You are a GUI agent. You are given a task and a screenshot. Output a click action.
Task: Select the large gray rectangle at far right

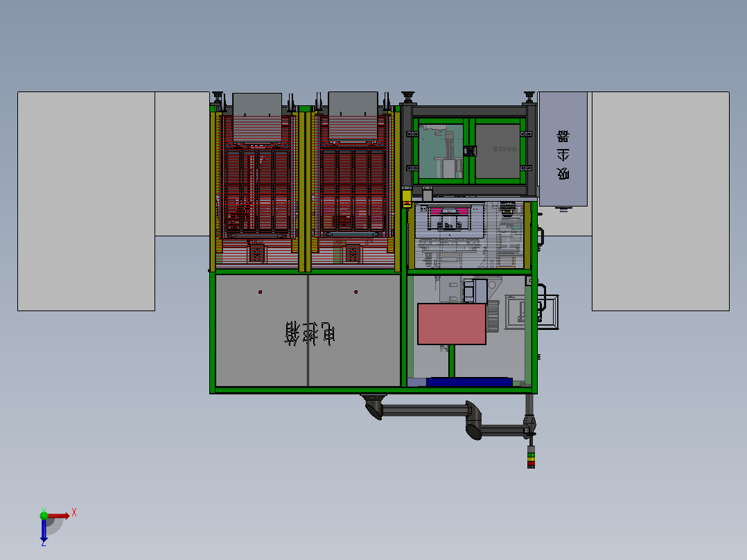660,201
